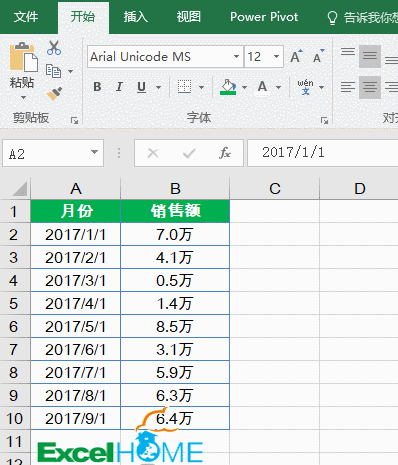Viewport: 398px width, 465px height.
Task: Open phonetic guide options arrow
Action: tap(321, 87)
